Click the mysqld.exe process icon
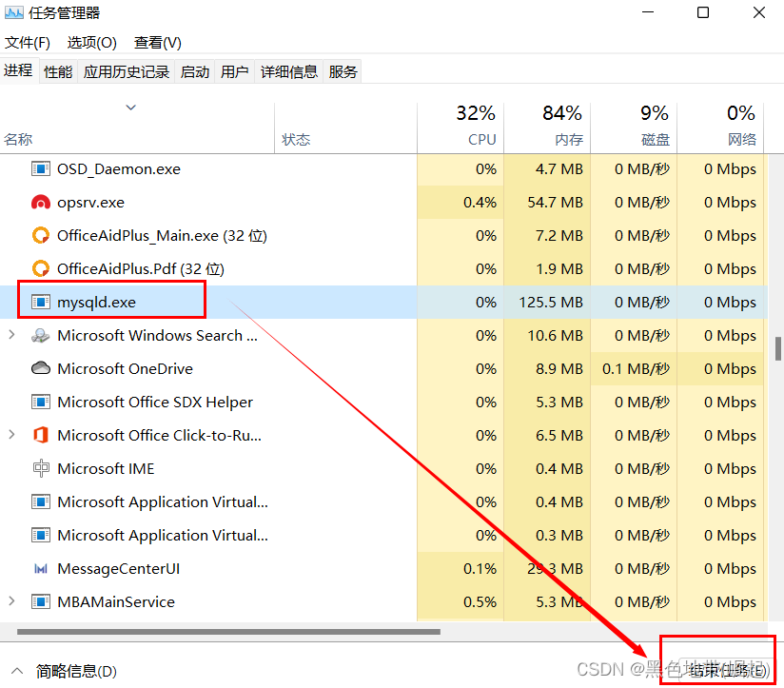784x688 pixels. (x=41, y=302)
